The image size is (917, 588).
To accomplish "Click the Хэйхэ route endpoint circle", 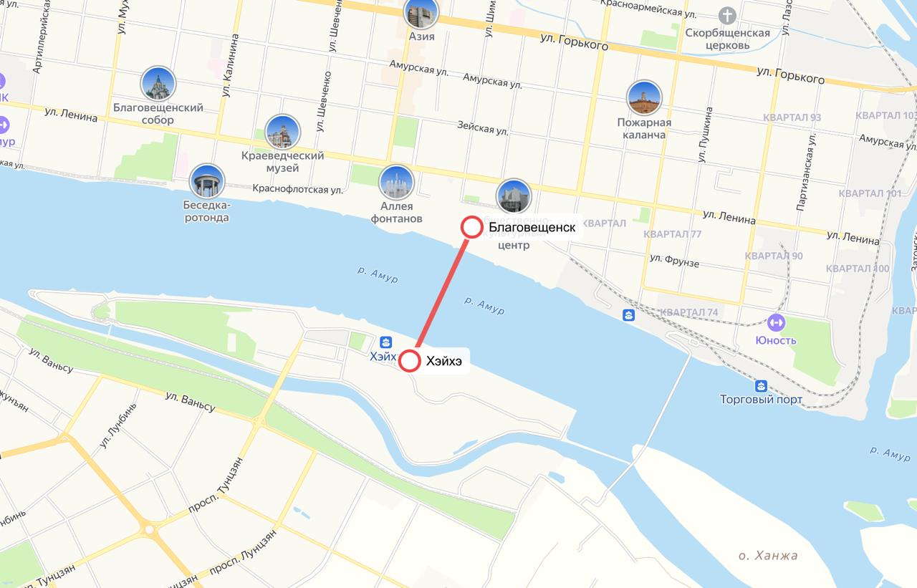I will click(x=409, y=361).
